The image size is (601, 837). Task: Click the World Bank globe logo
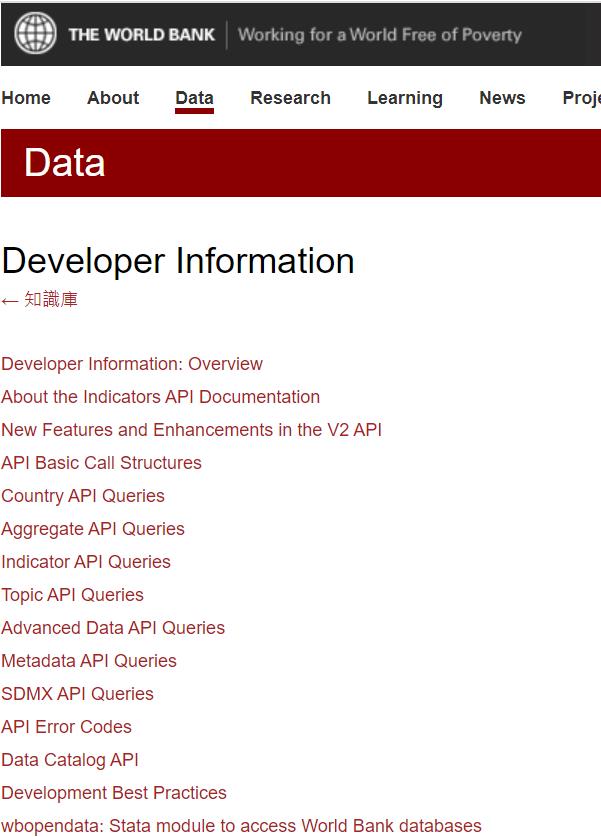click(x=35, y=33)
